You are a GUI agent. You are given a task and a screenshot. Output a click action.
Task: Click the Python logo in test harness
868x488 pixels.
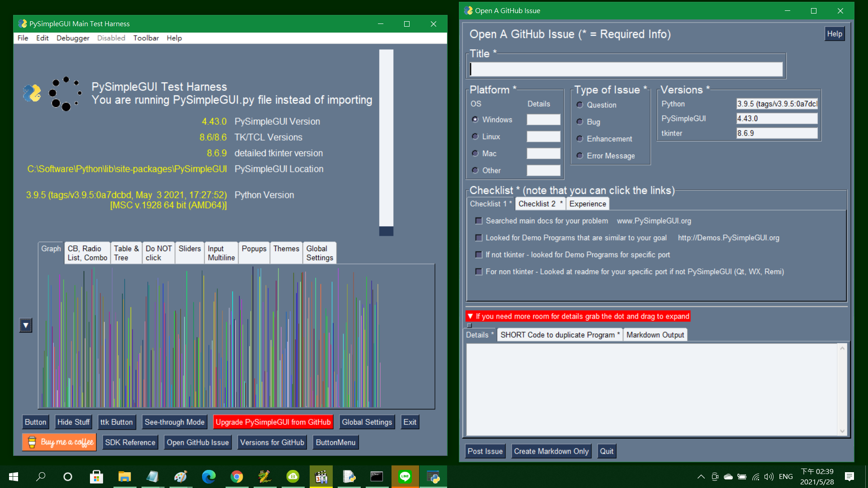tap(32, 93)
